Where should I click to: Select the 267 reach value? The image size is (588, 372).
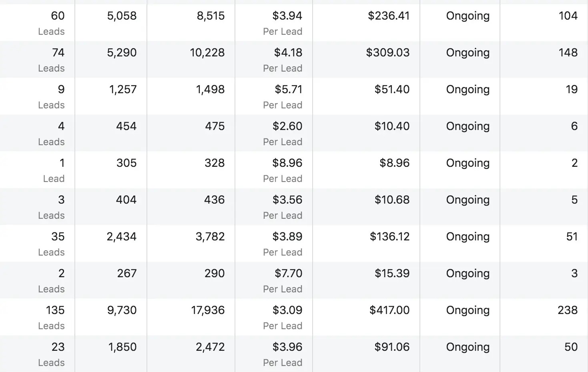(127, 274)
